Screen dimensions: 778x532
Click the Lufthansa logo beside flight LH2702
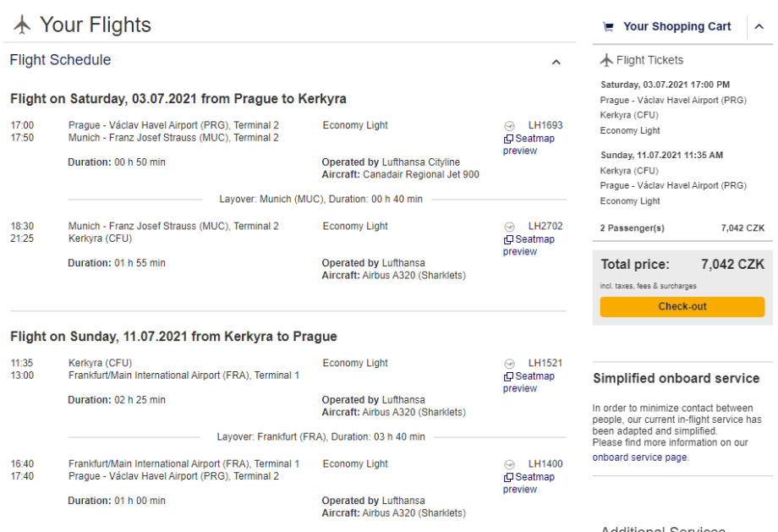509,227
